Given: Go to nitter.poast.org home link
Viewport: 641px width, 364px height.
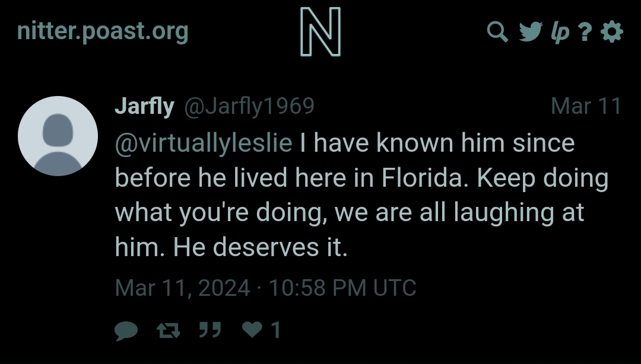Looking at the screenshot, I should (103, 32).
